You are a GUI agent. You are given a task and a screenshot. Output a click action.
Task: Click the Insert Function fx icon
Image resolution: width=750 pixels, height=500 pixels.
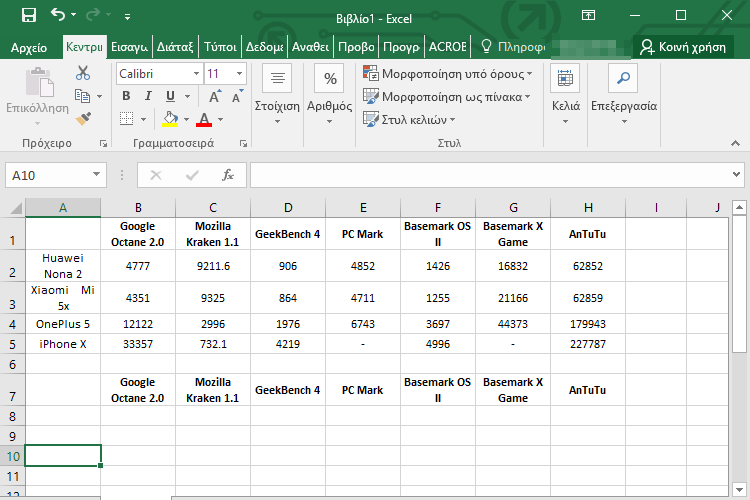[228, 175]
